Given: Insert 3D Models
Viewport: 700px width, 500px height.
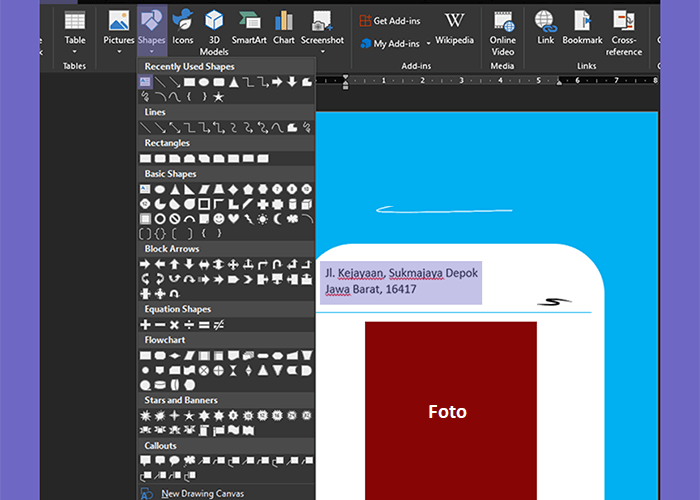Looking at the screenshot, I should [214, 33].
